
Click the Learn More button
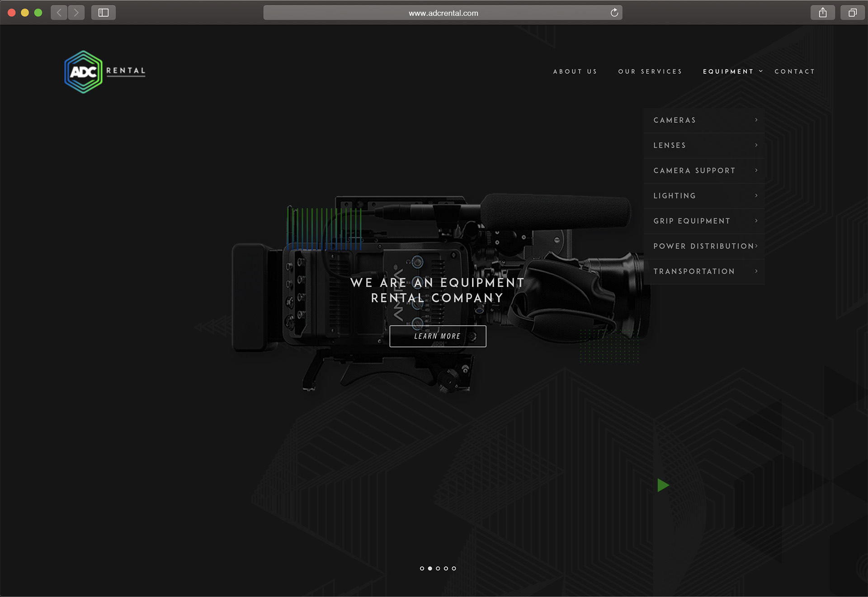click(438, 336)
